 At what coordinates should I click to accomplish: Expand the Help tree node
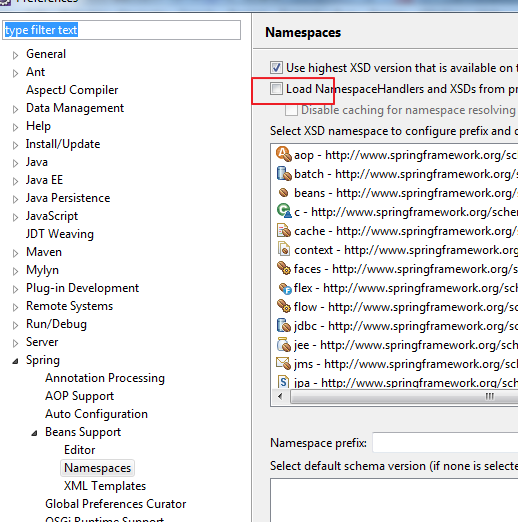pos(15,127)
